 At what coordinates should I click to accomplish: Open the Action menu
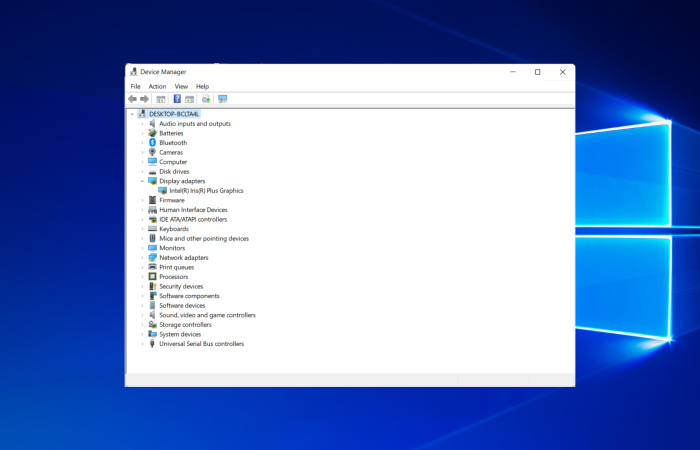(x=157, y=87)
